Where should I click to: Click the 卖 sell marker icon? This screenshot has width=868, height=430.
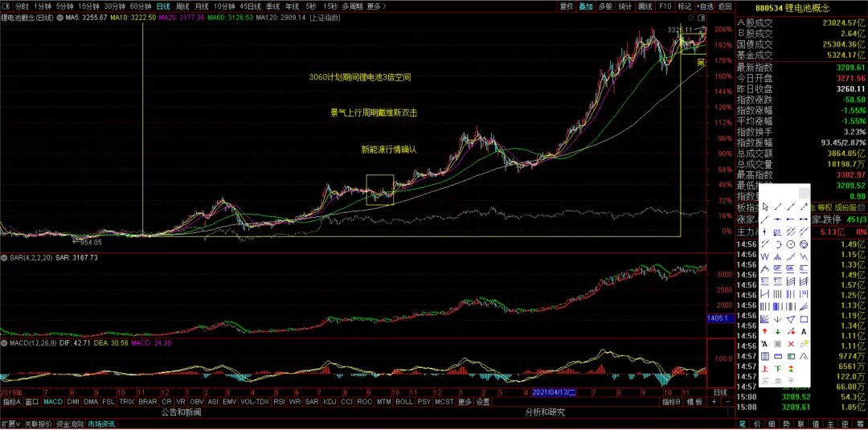[778, 380]
